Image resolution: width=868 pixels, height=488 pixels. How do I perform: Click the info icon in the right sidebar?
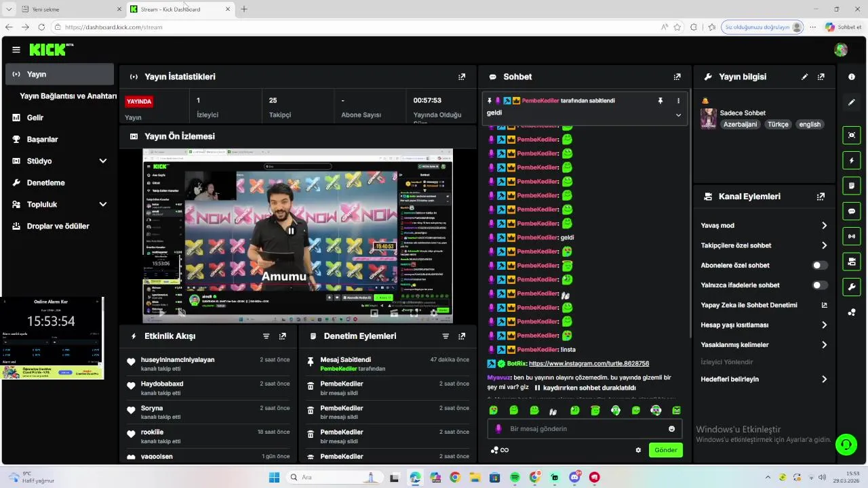pos(852,77)
